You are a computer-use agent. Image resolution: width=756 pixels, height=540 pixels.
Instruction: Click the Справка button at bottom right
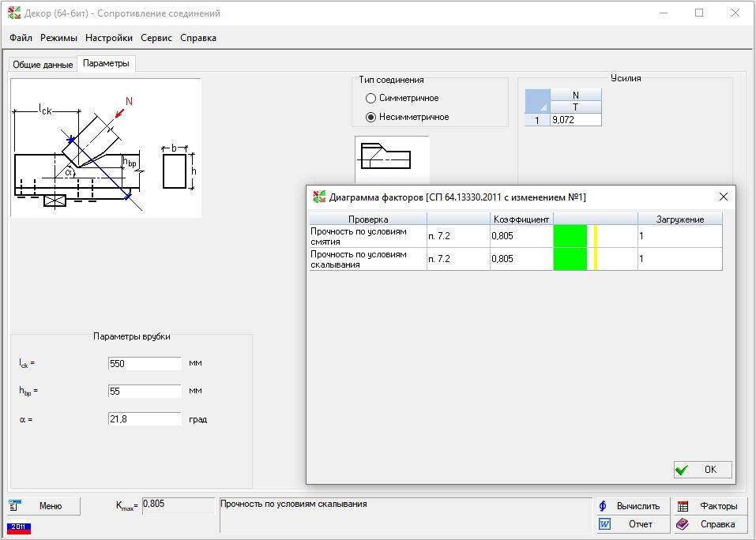[711, 524]
